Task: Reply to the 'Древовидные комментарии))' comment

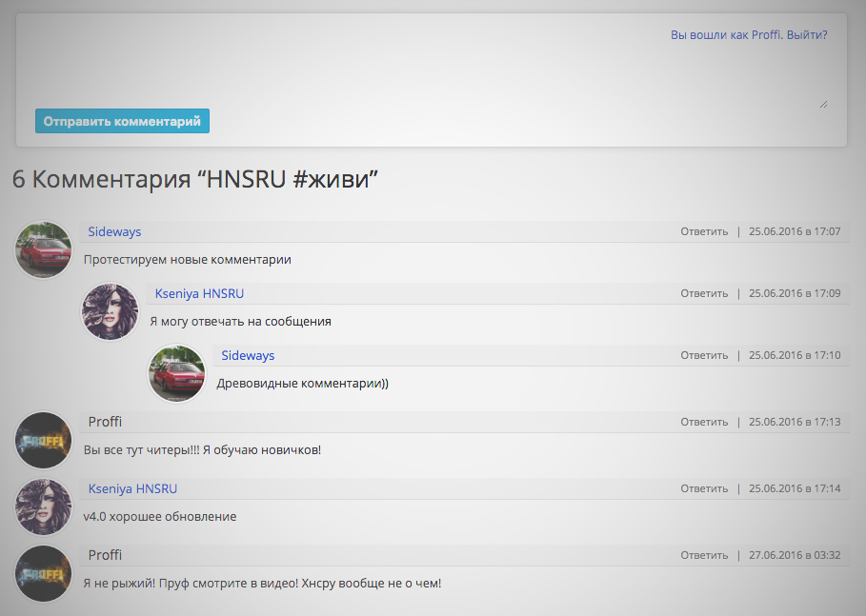Action: click(703, 355)
